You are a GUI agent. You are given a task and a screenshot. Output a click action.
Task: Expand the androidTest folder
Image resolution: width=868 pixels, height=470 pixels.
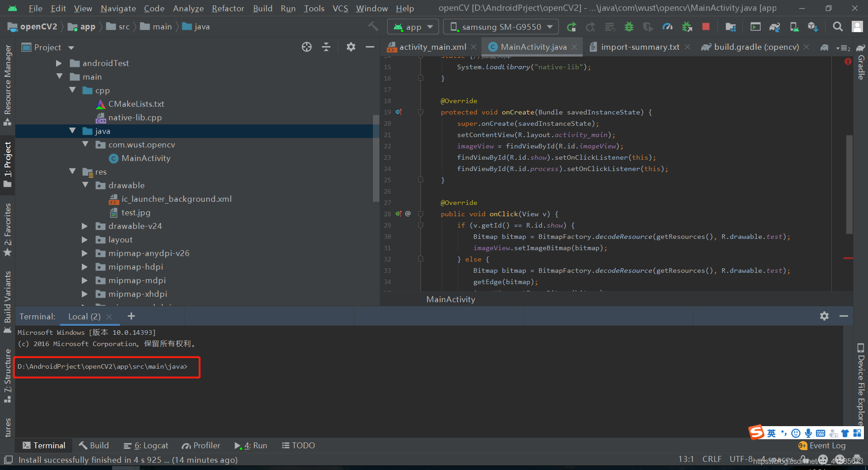tap(59, 63)
